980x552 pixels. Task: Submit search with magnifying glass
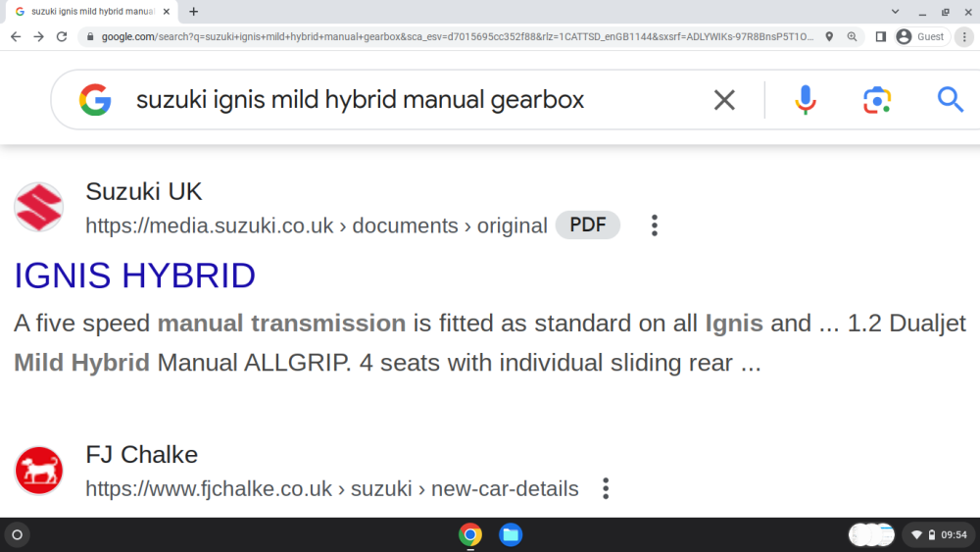point(950,100)
